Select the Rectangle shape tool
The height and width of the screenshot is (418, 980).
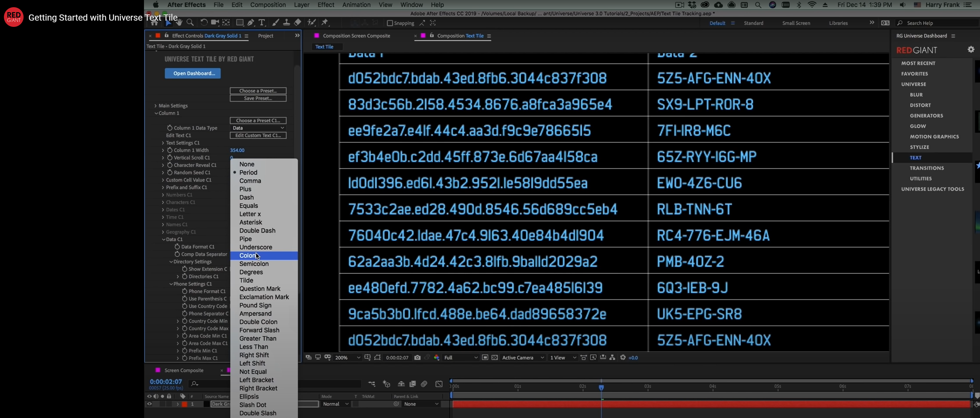click(x=240, y=23)
